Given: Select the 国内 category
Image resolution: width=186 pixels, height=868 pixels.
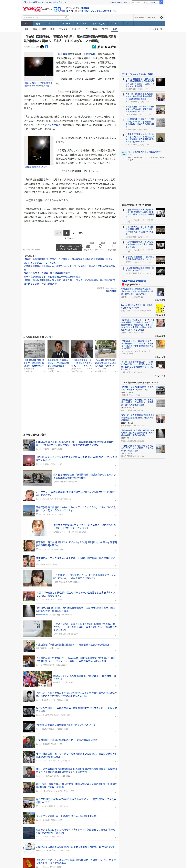Looking at the screenshot, I should pyautogui.click(x=35, y=29).
